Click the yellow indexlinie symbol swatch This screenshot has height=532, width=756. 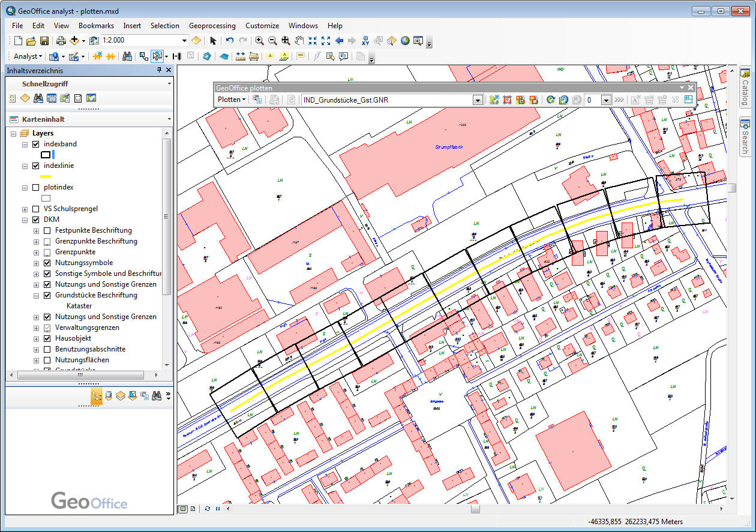click(46, 176)
